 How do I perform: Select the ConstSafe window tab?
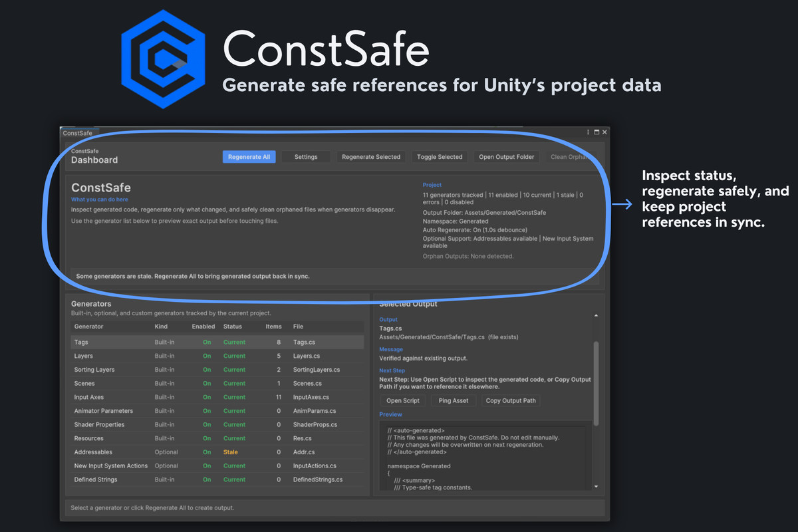(x=78, y=133)
